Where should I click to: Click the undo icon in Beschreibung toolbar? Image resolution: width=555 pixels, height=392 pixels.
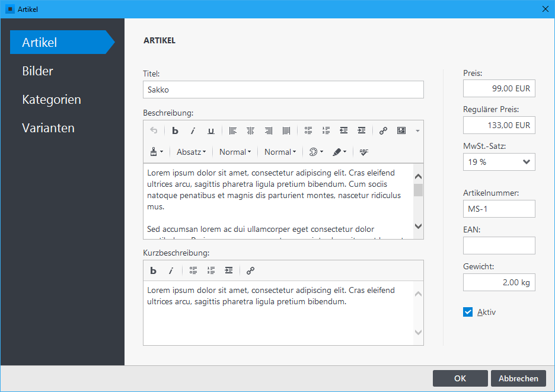point(154,130)
